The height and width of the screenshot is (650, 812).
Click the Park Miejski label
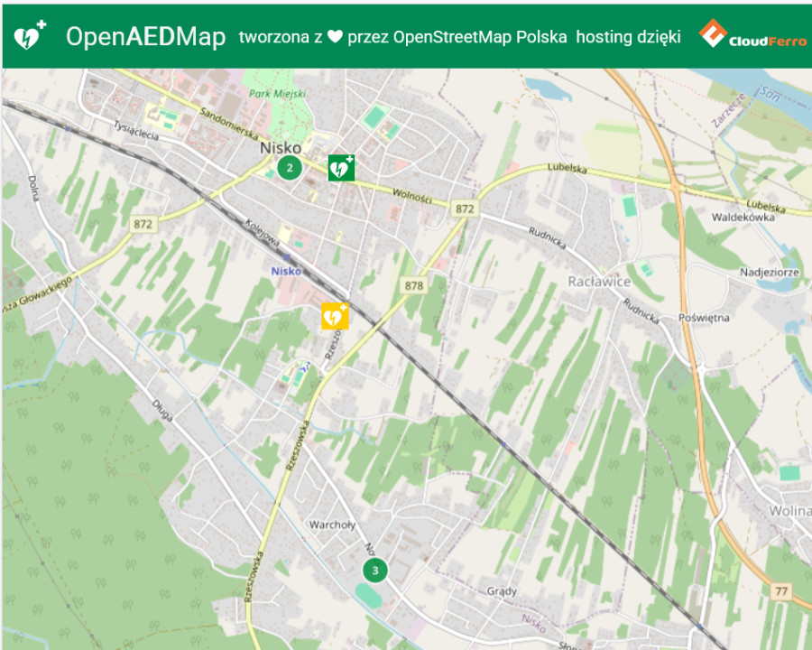(277, 94)
